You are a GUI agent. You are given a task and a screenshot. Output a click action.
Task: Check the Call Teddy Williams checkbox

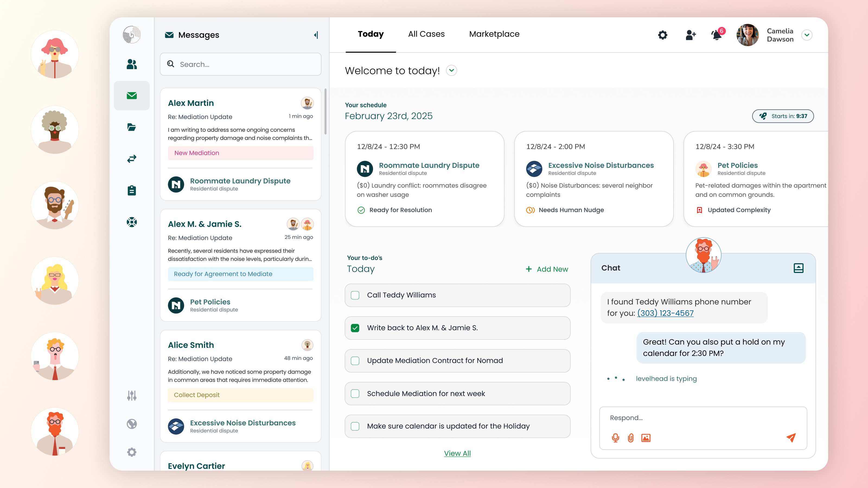coord(355,295)
